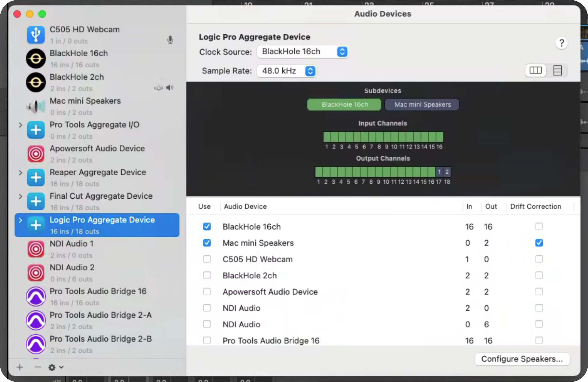588x382 pixels.
Task: Select Mac mini Speakers in the sidebar
Action: click(x=97, y=106)
